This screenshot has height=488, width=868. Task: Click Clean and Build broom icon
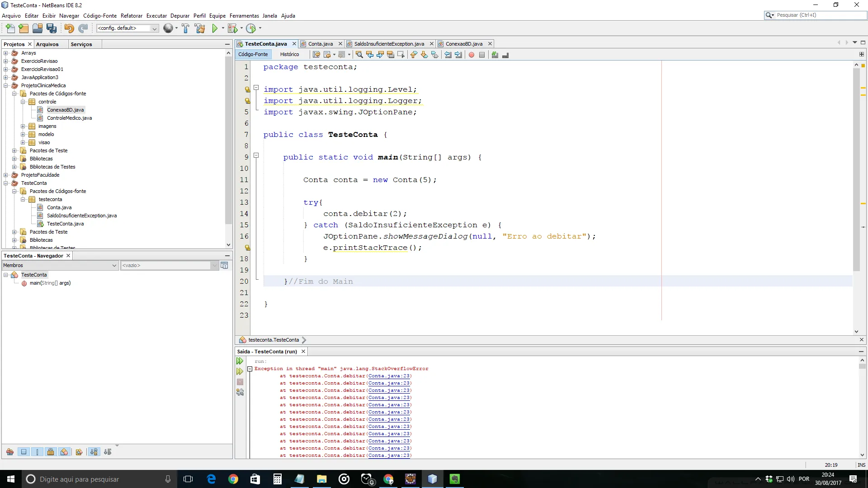click(x=199, y=28)
